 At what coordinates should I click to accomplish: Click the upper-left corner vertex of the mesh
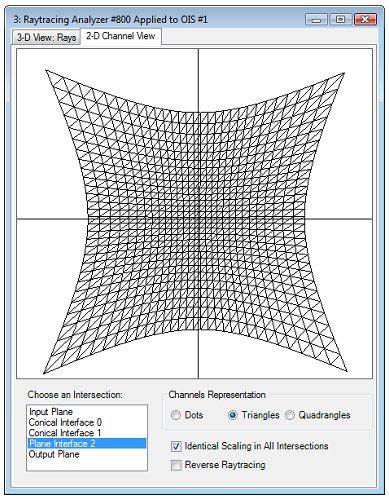(46, 70)
